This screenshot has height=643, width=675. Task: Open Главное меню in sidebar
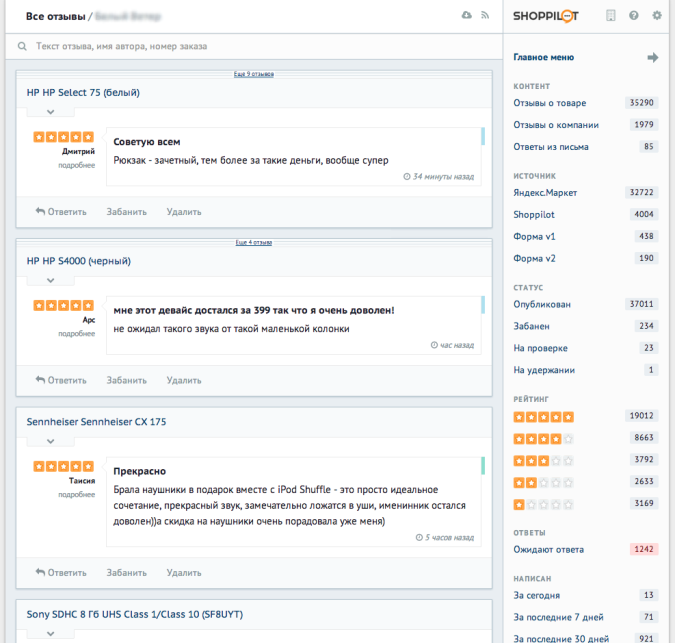[543, 57]
